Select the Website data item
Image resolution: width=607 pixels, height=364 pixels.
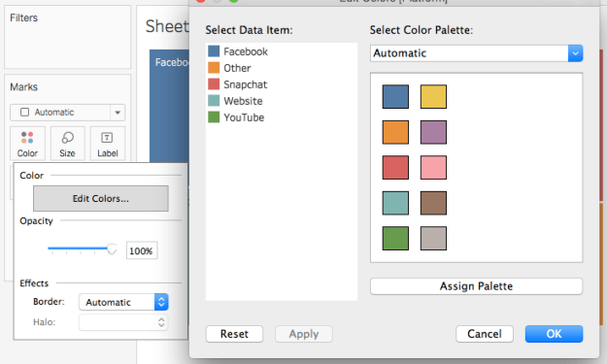coord(235,101)
